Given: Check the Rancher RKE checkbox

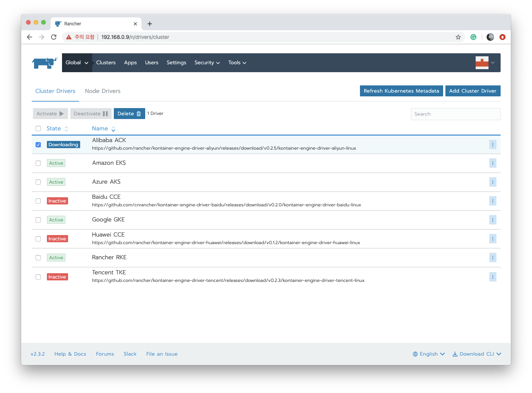Looking at the screenshot, I should point(38,258).
